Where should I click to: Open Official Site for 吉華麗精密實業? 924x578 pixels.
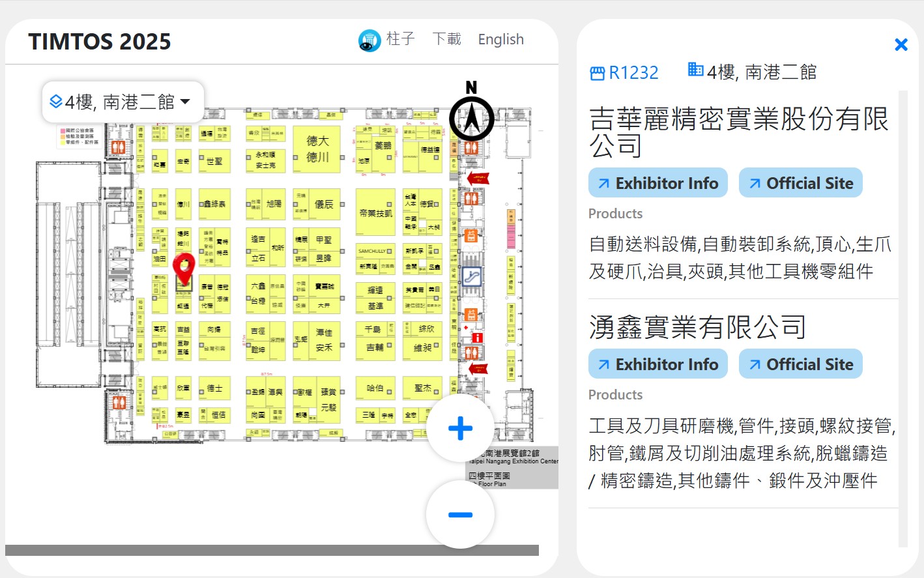[x=800, y=183]
